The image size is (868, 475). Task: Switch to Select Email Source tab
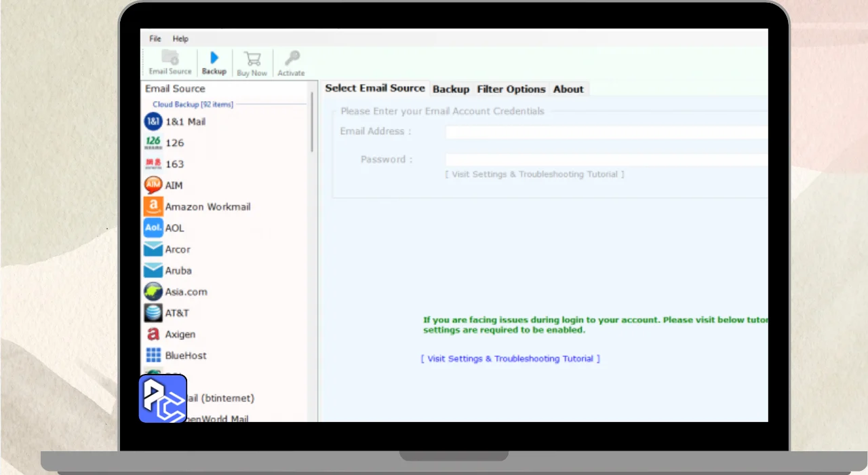(375, 88)
